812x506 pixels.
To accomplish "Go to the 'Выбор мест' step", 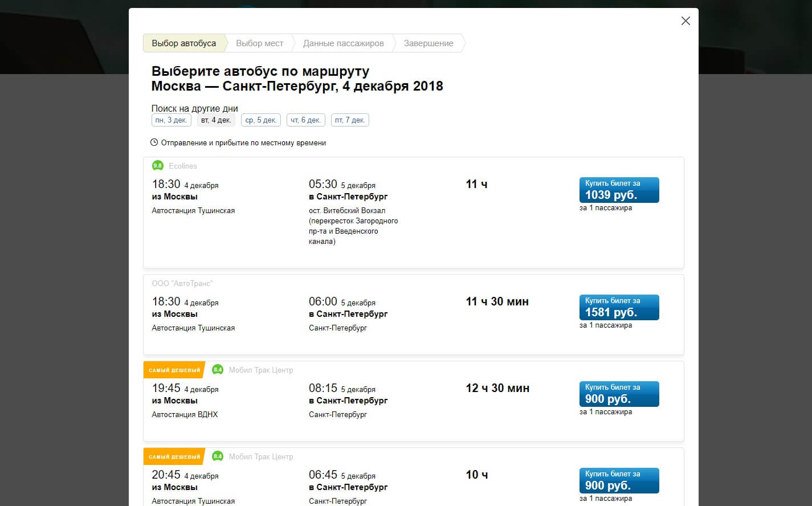I will click(x=259, y=43).
